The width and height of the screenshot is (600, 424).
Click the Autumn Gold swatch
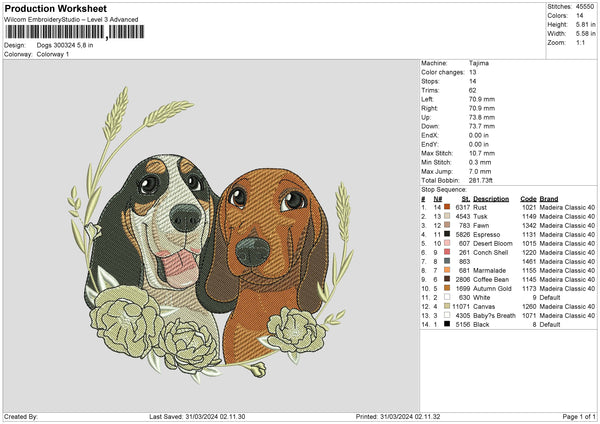pos(447,288)
